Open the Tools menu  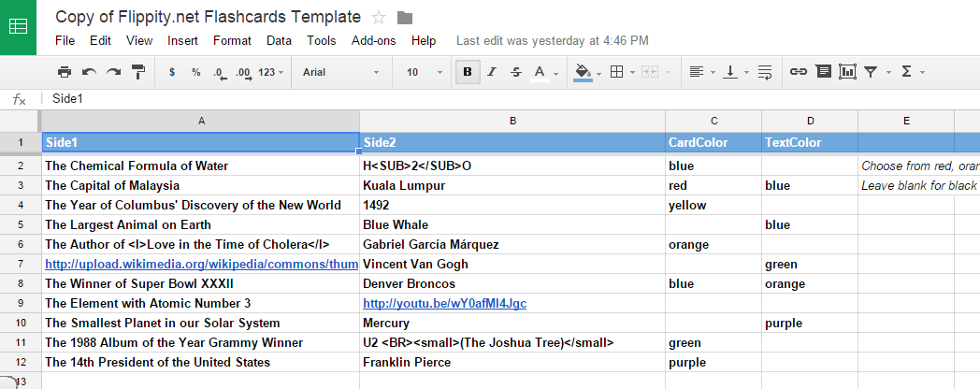[322, 40]
